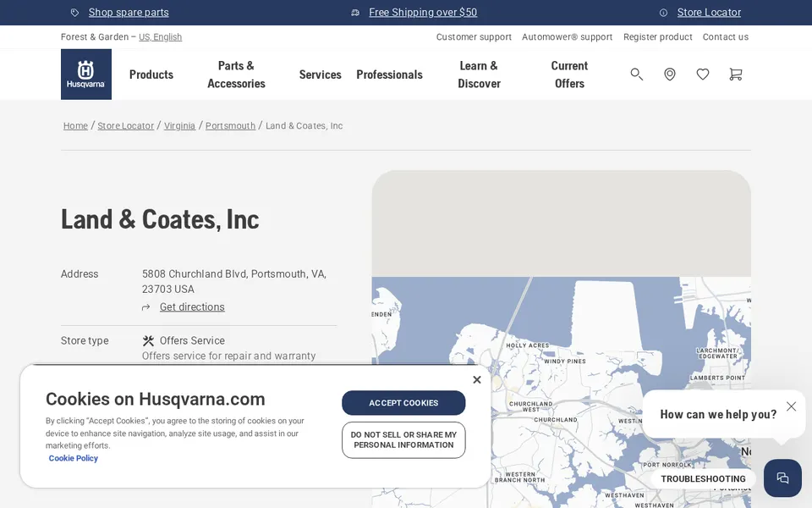Viewport: 812px width, 508px height.
Task: Click the 'How can we help you?' message
Action: (718, 415)
